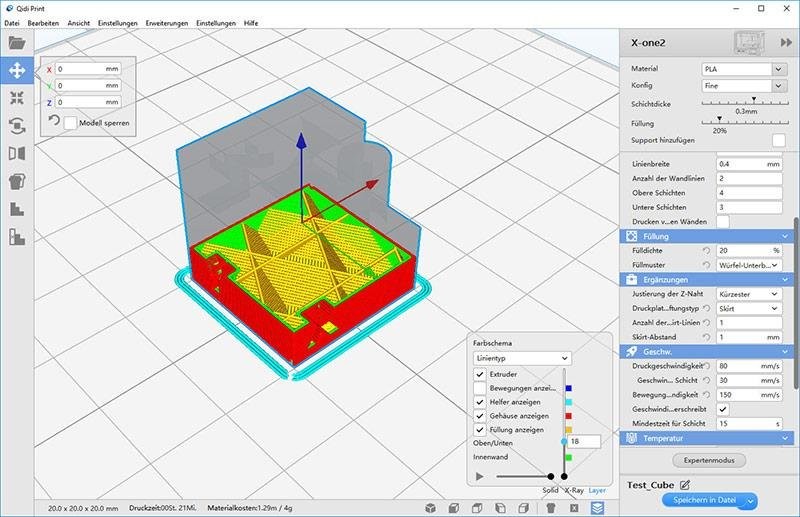Open the Ansicht menu
This screenshot has height=517, width=800.
[78, 22]
